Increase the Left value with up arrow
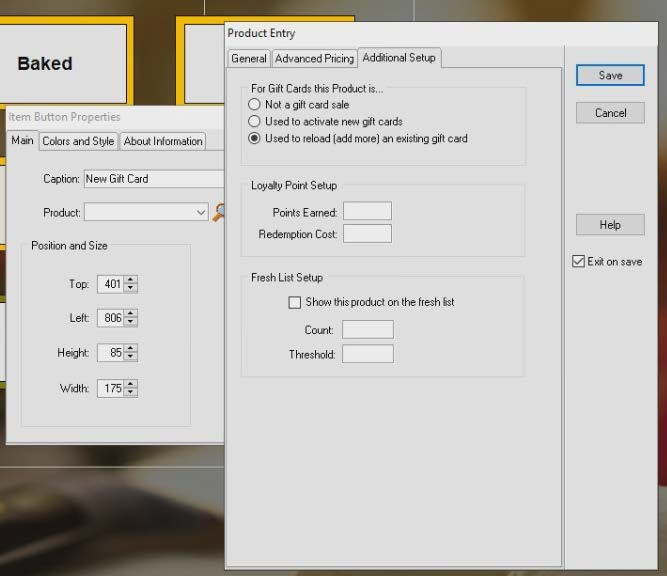The height and width of the screenshot is (576, 667). tap(131, 314)
